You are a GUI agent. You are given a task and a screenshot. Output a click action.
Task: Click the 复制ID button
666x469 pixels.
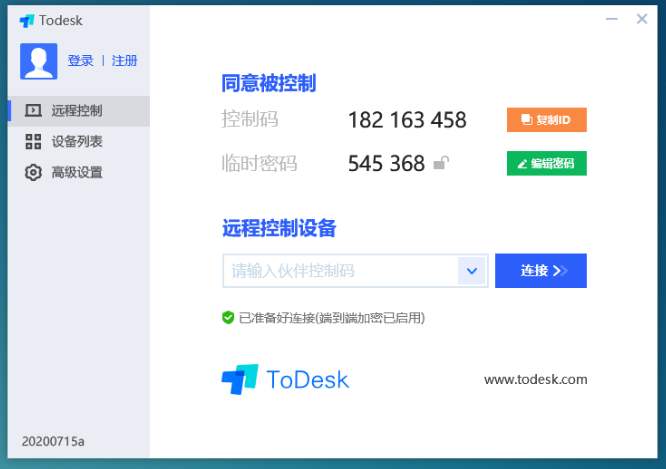547,120
